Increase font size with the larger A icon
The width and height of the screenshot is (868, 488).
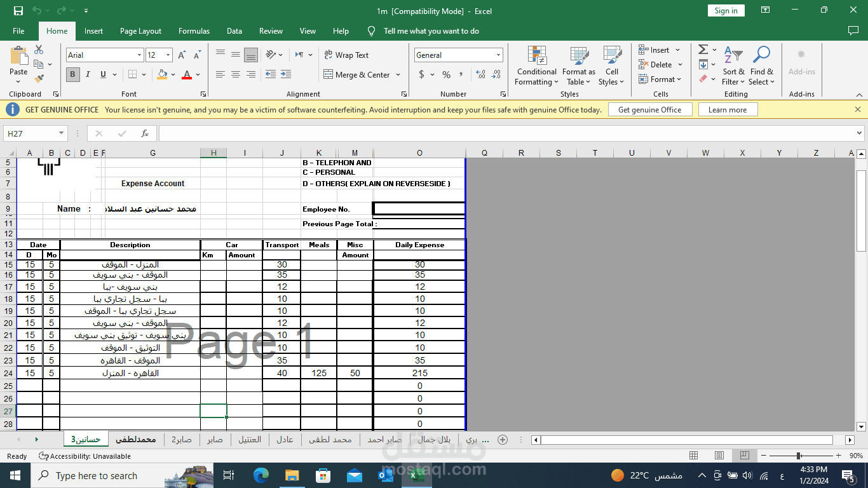click(182, 55)
